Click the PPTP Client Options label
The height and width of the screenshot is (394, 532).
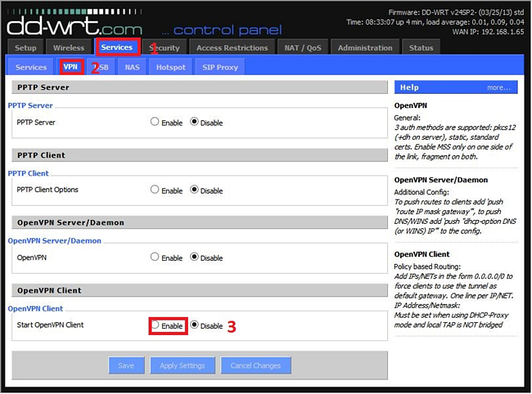pos(47,190)
